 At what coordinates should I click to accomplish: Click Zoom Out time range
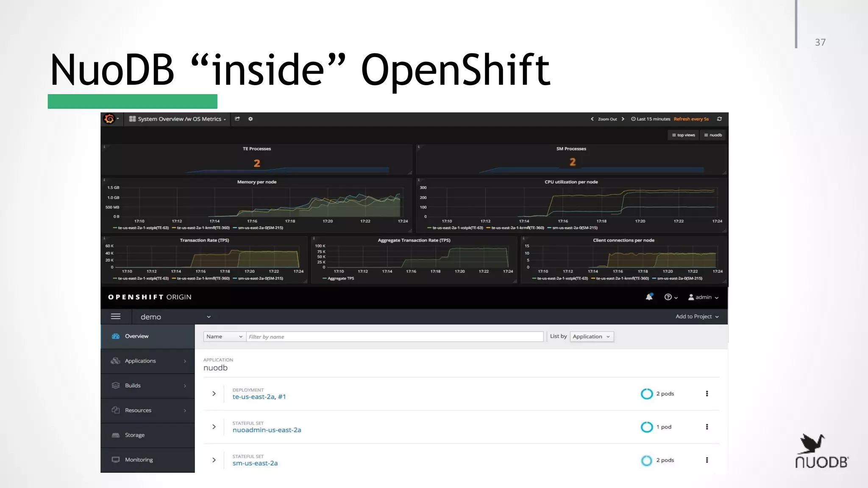click(x=607, y=119)
